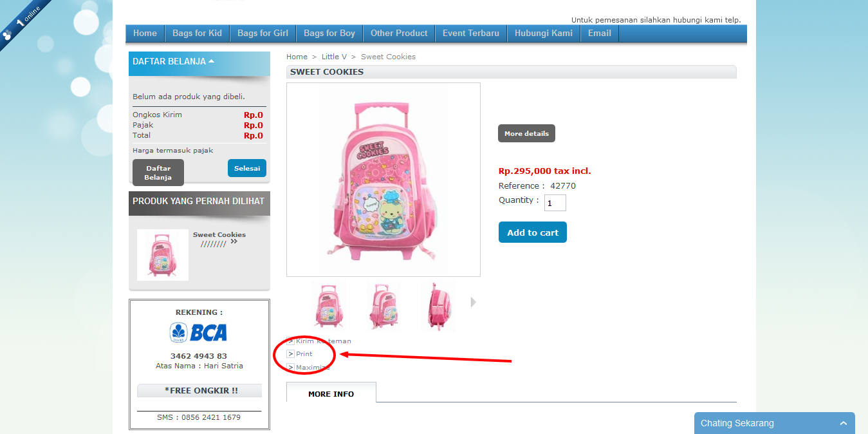This screenshot has height=434, width=868.
Task: Open the Little V breadcrumb link
Action: point(334,57)
